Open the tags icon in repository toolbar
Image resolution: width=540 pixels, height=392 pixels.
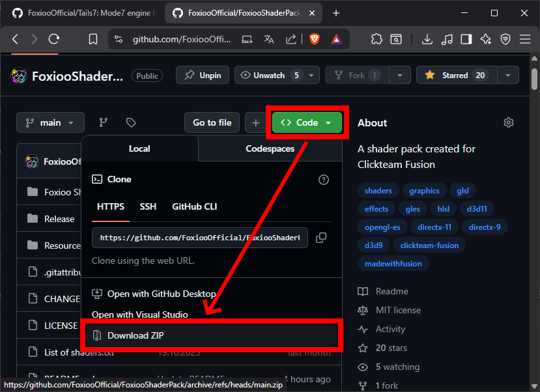click(x=131, y=122)
